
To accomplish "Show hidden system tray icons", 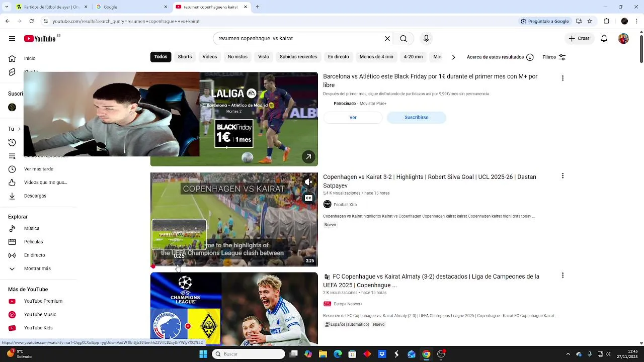I will [x=568, y=354].
